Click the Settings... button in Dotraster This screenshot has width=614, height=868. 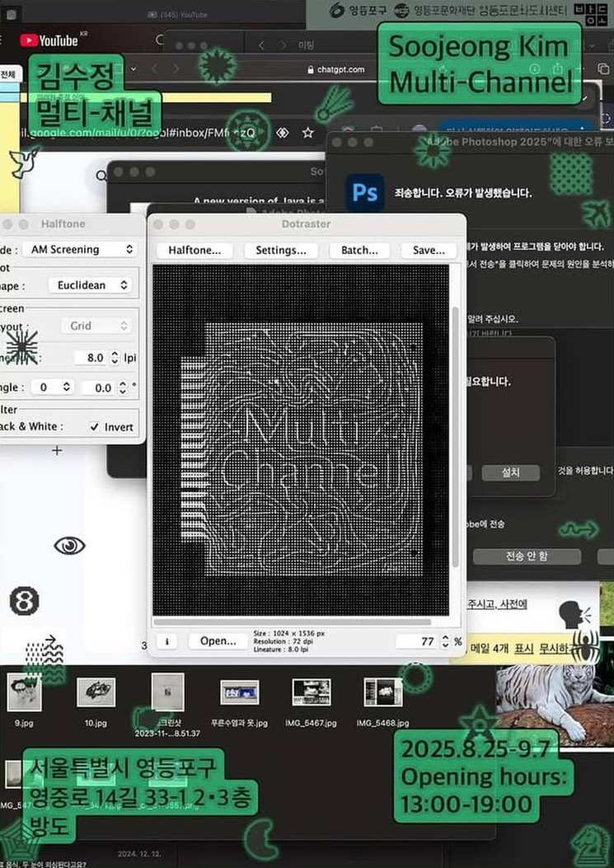tap(281, 251)
